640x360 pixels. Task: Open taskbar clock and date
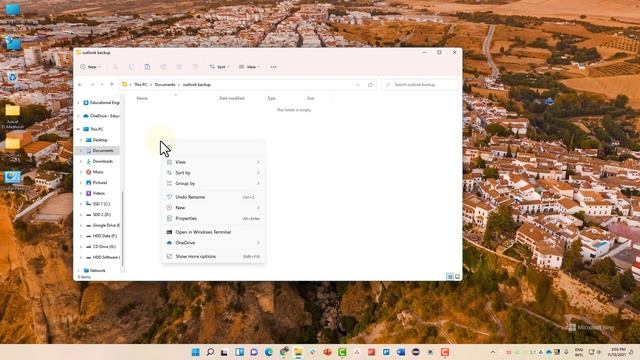(x=618, y=352)
